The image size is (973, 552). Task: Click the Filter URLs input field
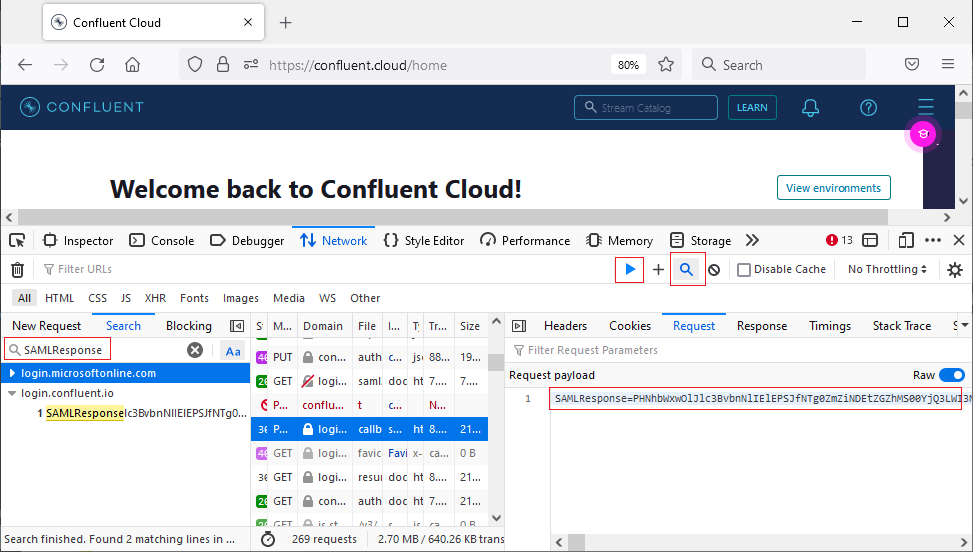326,269
